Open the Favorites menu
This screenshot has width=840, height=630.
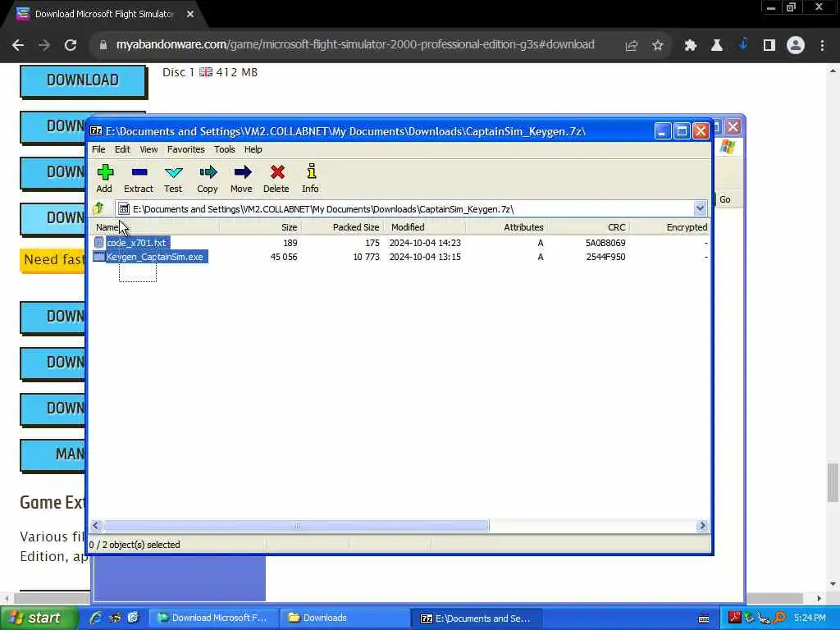click(x=185, y=149)
